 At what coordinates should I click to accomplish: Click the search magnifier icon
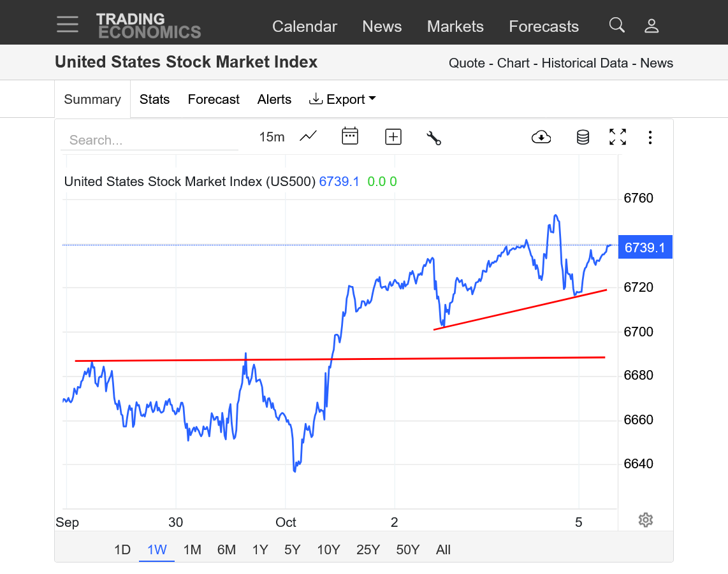click(616, 25)
